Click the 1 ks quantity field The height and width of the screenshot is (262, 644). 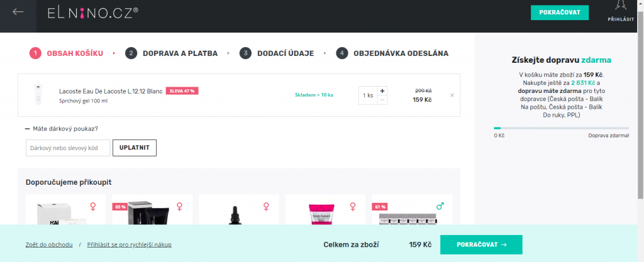coord(367,95)
